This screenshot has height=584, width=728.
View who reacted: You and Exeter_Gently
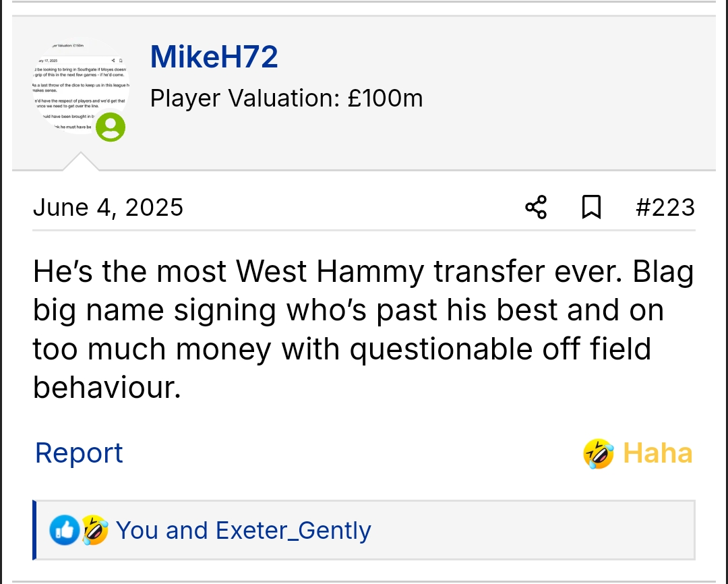(243, 531)
